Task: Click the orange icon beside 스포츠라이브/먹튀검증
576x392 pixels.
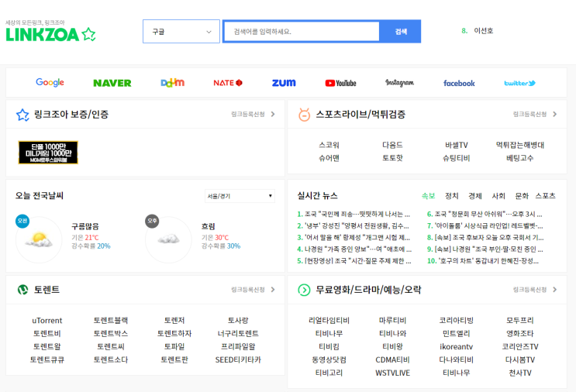Action: (x=304, y=115)
